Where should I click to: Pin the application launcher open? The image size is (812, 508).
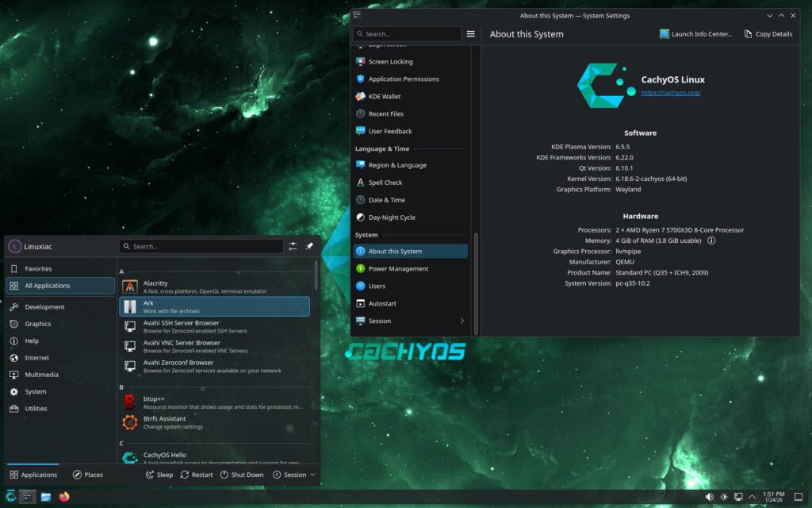tap(309, 246)
